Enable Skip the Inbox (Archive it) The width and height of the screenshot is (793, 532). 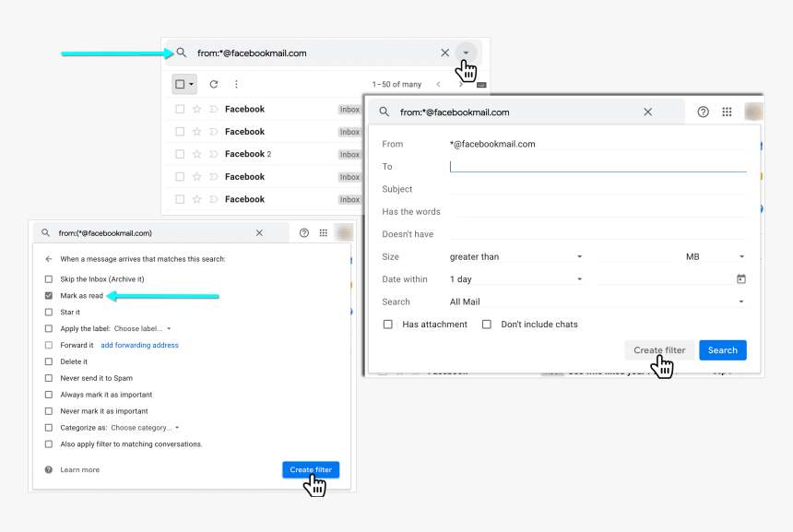(x=49, y=279)
